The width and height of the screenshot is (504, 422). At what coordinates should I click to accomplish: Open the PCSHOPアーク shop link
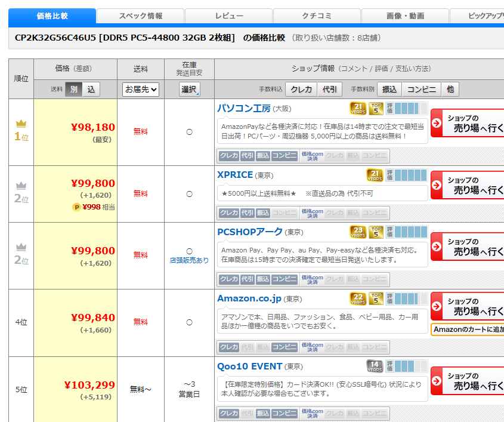pyautogui.click(x=250, y=232)
